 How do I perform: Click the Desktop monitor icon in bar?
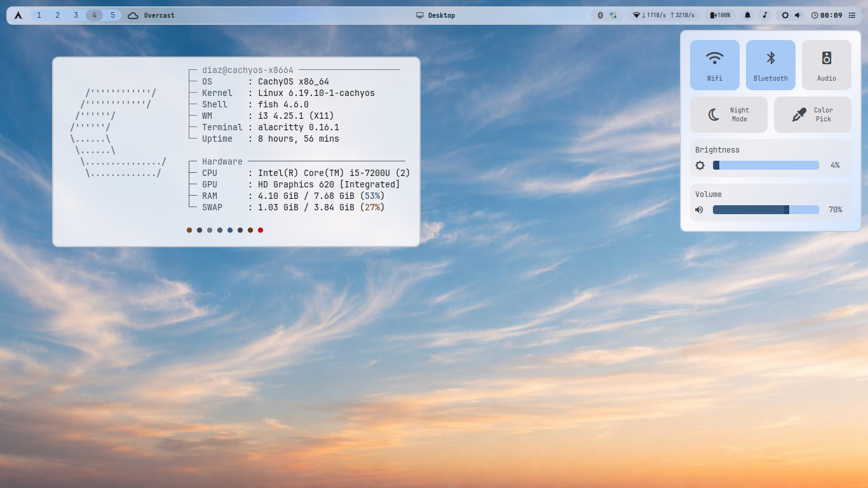click(420, 15)
